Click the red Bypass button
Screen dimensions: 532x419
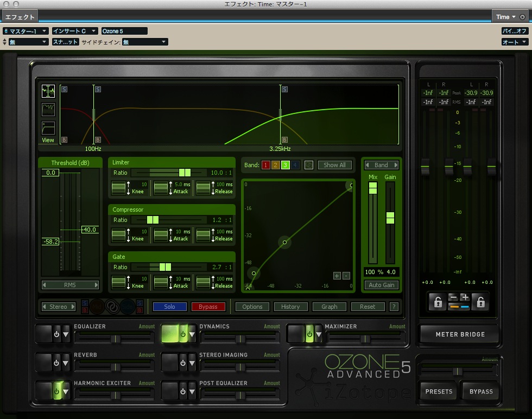(208, 307)
